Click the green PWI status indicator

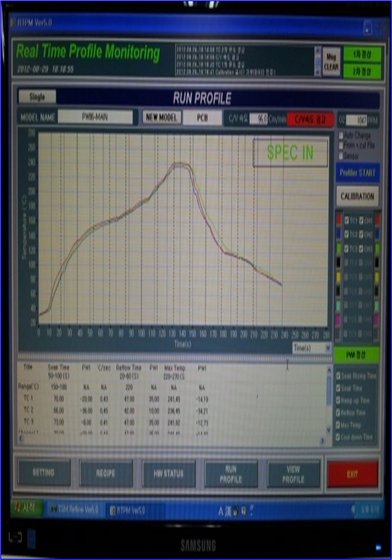357,355
